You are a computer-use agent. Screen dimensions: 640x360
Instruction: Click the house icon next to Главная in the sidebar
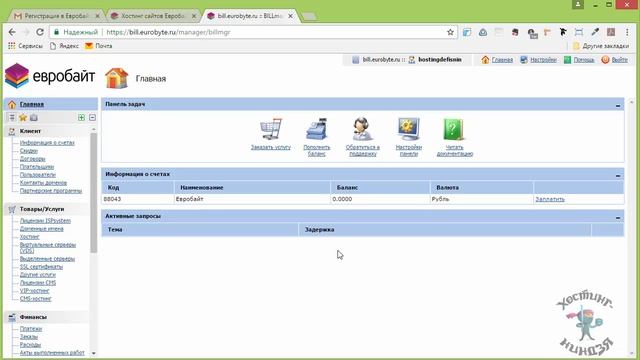[x=12, y=104]
